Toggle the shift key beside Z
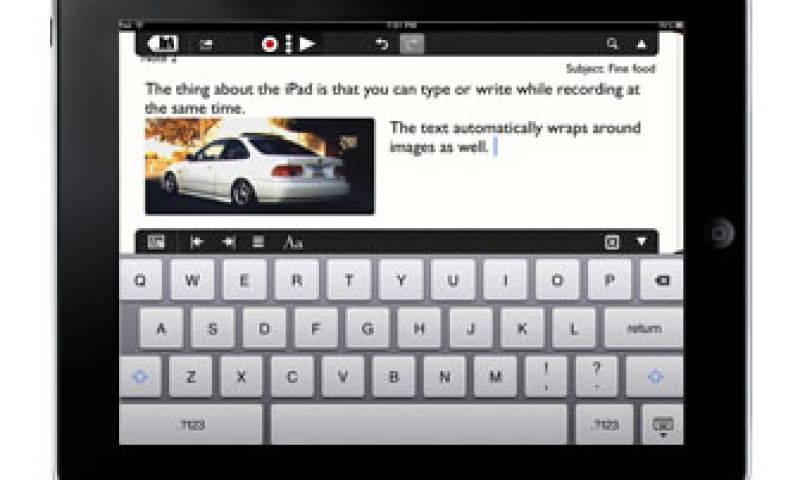This screenshot has width=800, height=480. pyautogui.click(x=140, y=377)
